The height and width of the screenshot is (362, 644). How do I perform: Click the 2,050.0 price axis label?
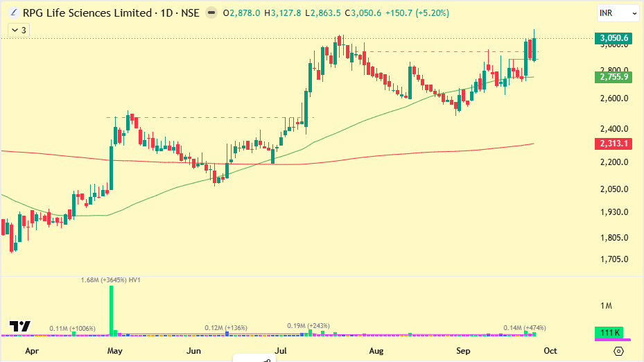(614, 189)
